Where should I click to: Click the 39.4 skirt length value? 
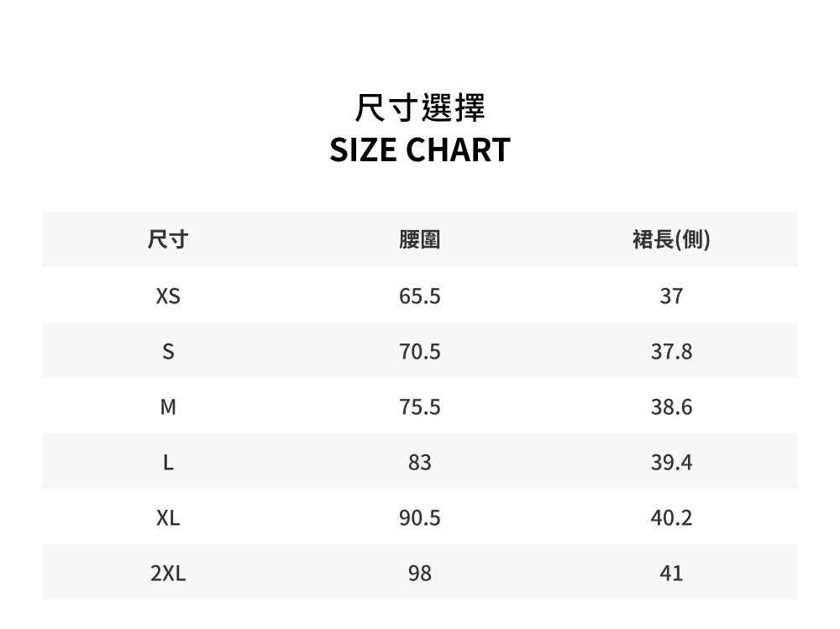tap(671, 462)
